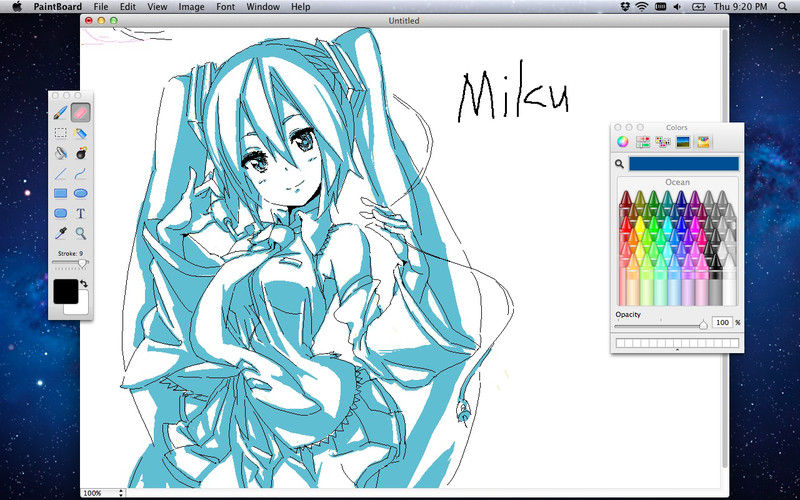Click the Opacity percentage field
The height and width of the screenshot is (500, 800).
(x=722, y=322)
